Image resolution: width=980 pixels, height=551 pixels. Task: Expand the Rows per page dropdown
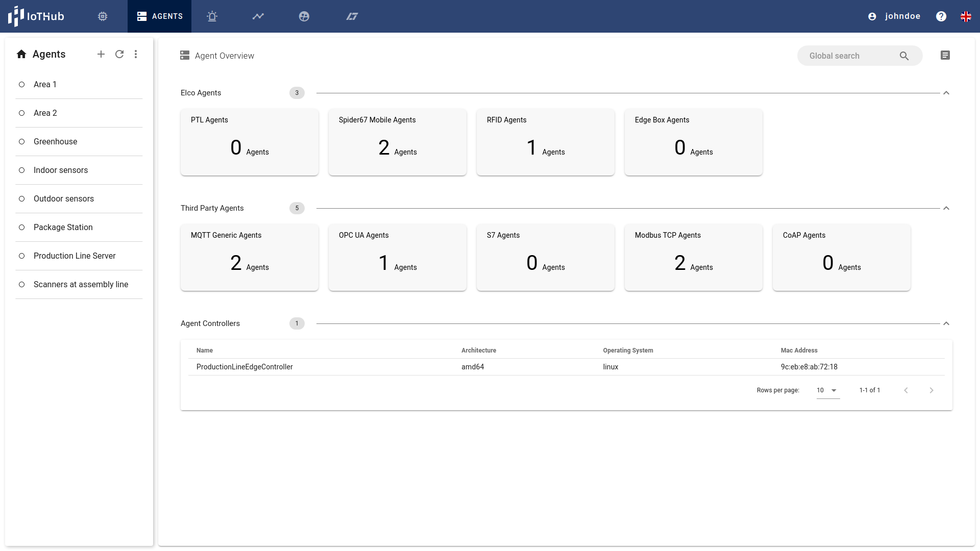[826, 390]
